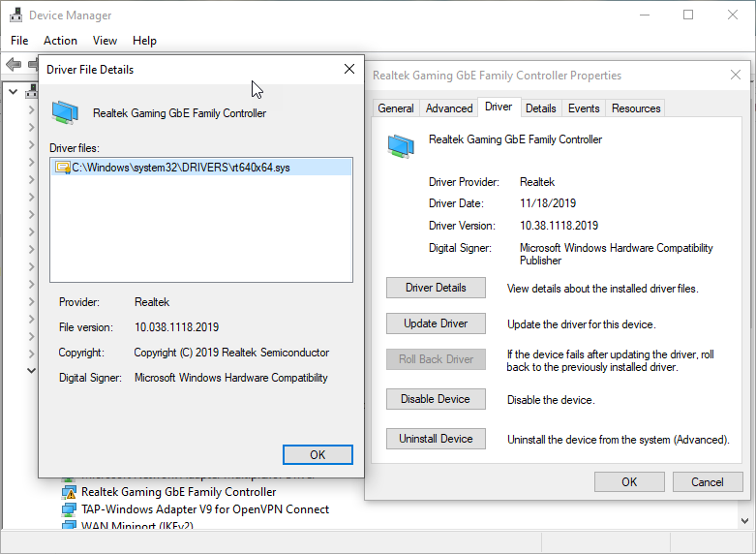Close the Driver File Details dialog
The width and height of the screenshot is (756, 554).
pos(349,69)
